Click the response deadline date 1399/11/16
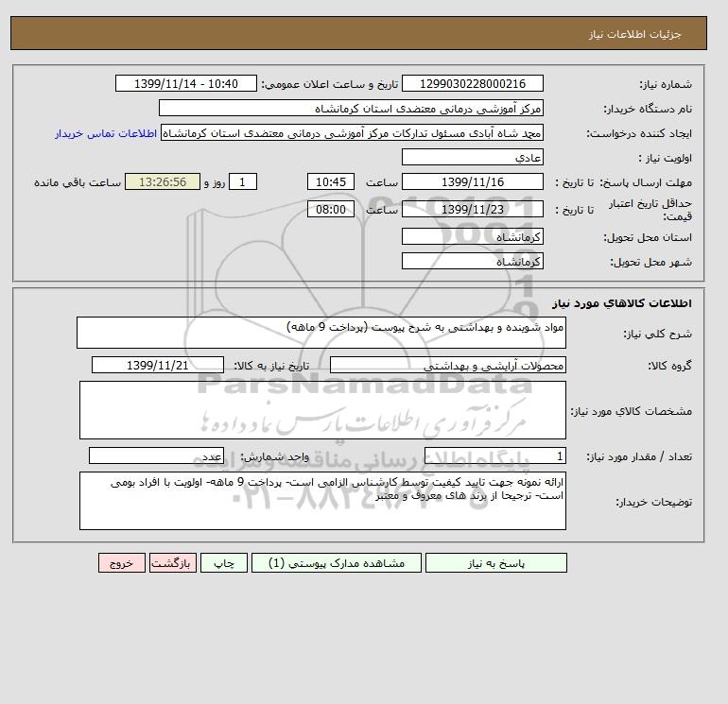The image size is (728, 704). [x=472, y=182]
